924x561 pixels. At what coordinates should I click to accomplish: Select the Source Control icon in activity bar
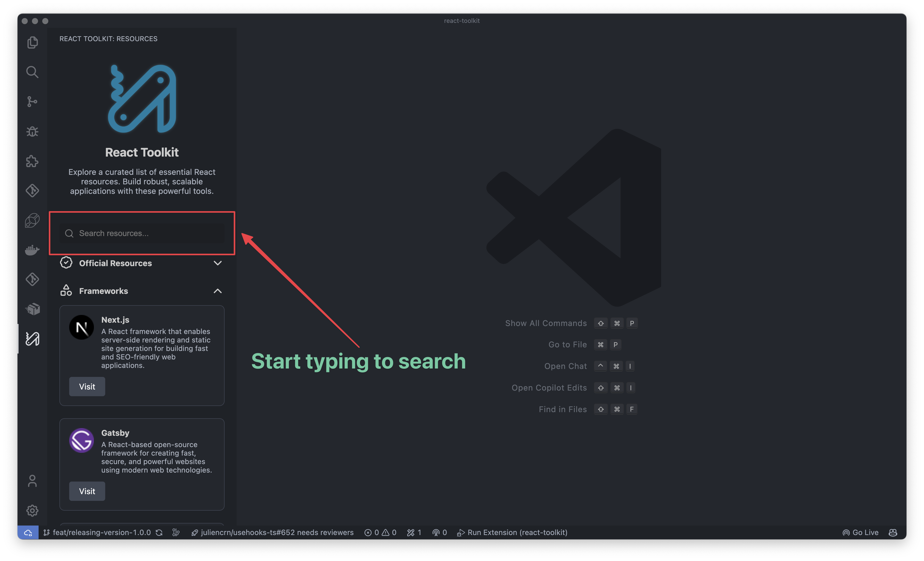[x=32, y=102]
